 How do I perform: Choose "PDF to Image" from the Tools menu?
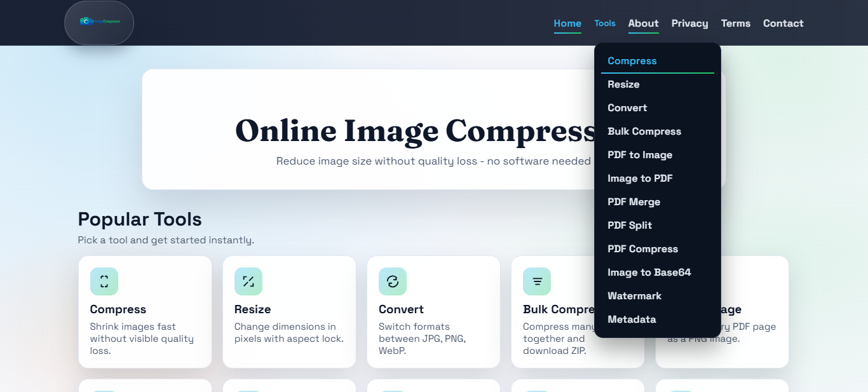click(639, 154)
